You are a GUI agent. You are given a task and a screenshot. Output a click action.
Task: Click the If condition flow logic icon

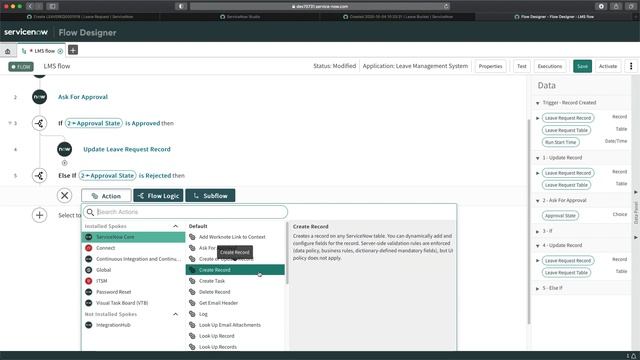(40, 123)
